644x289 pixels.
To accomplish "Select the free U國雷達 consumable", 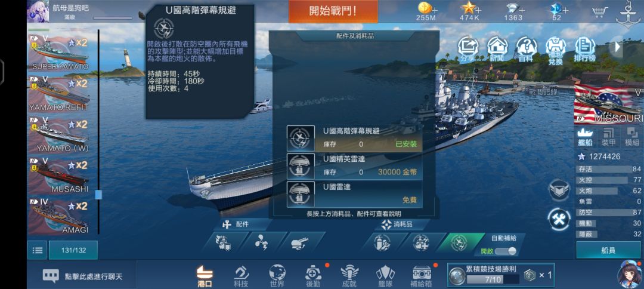I will tap(354, 194).
